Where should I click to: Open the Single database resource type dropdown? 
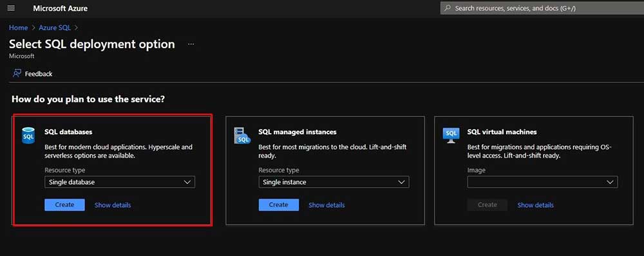click(x=120, y=182)
